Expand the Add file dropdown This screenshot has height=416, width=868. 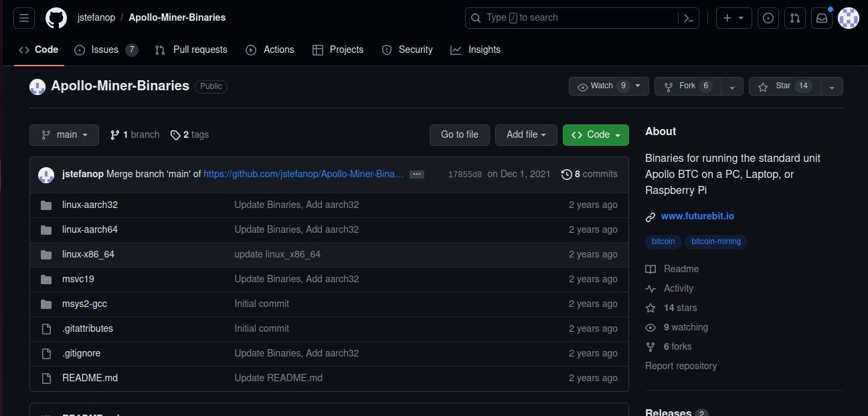[526, 135]
